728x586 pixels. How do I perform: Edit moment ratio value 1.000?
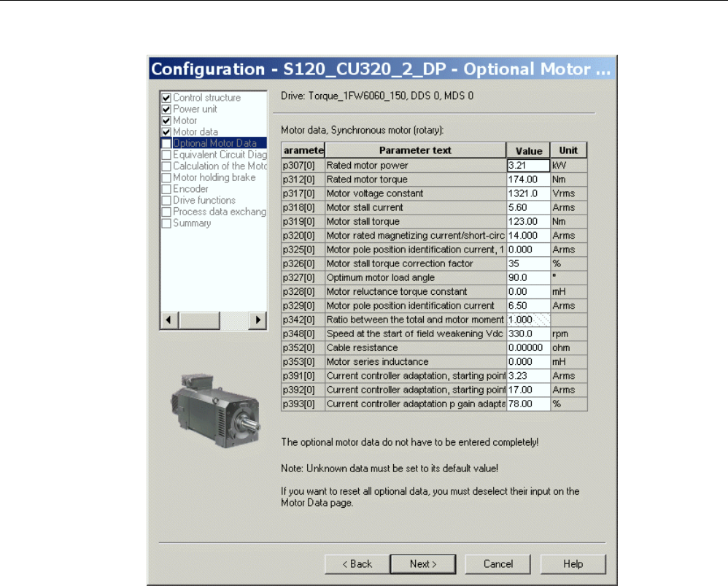coord(528,320)
